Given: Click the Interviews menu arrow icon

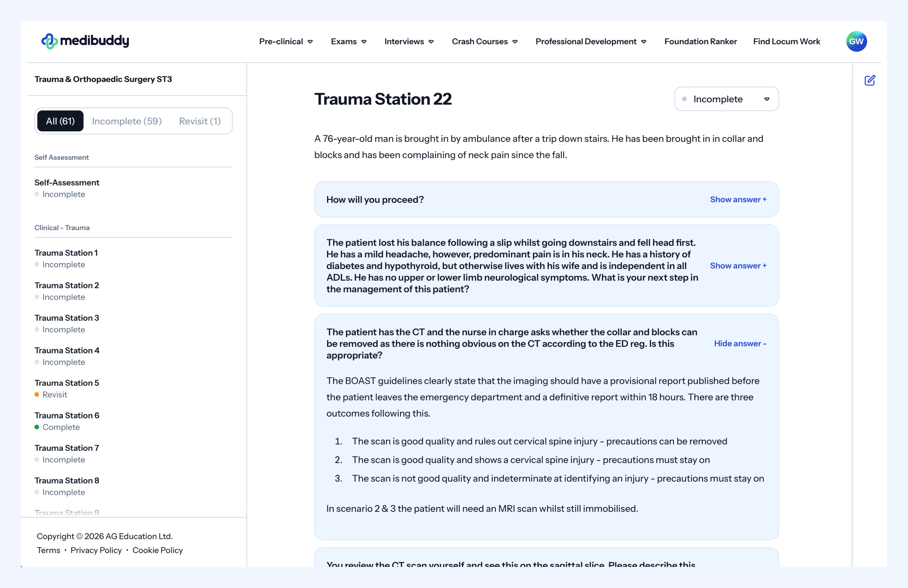Looking at the screenshot, I should [x=431, y=42].
